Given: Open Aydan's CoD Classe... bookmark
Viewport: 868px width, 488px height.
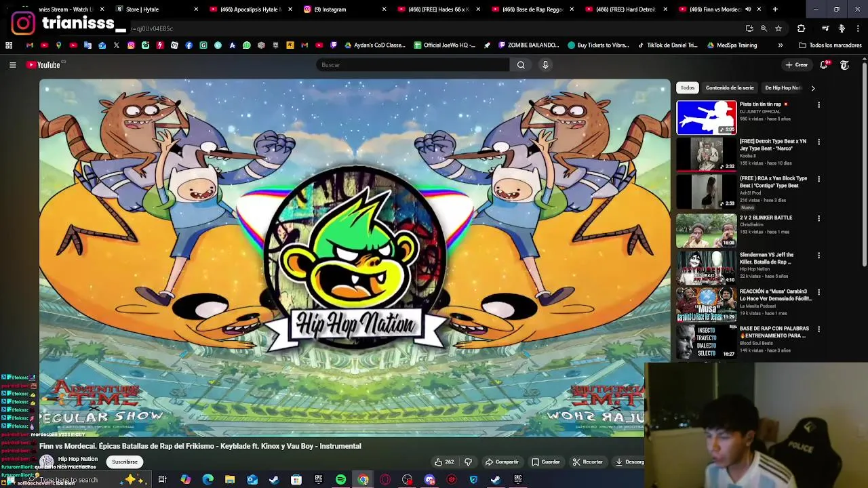Looking at the screenshot, I should point(375,45).
